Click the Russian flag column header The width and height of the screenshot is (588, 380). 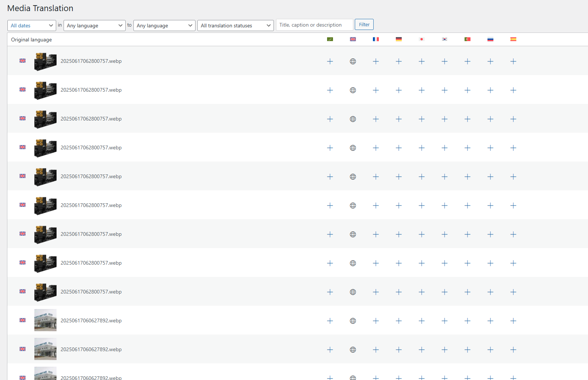[490, 39]
